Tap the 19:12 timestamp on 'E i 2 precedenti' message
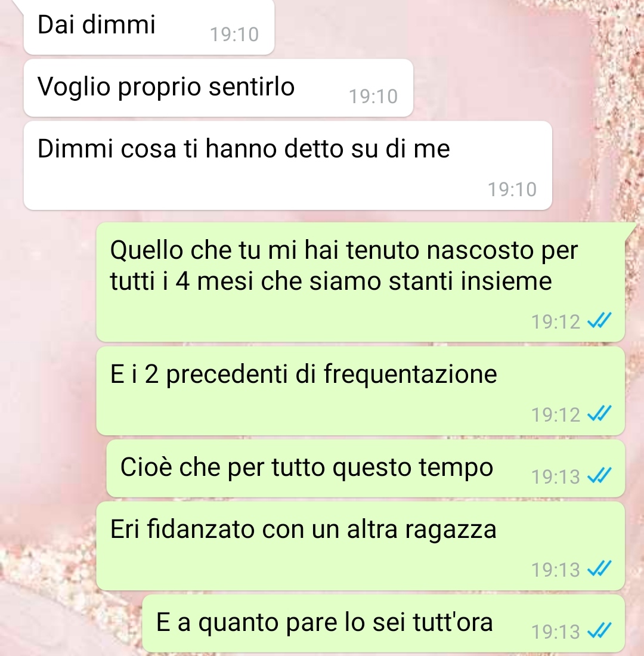 [556, 415]
